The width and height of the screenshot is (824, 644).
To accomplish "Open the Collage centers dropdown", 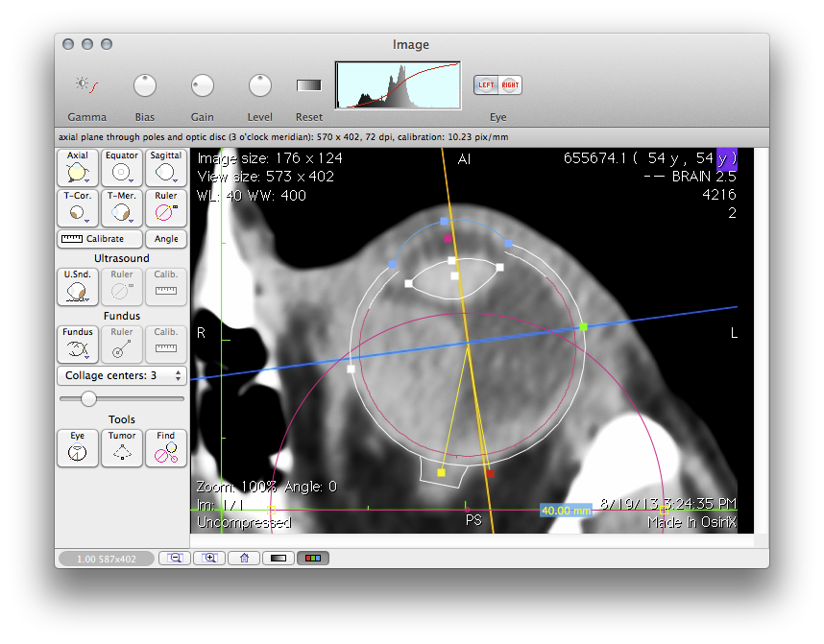I will coord(121,375).
